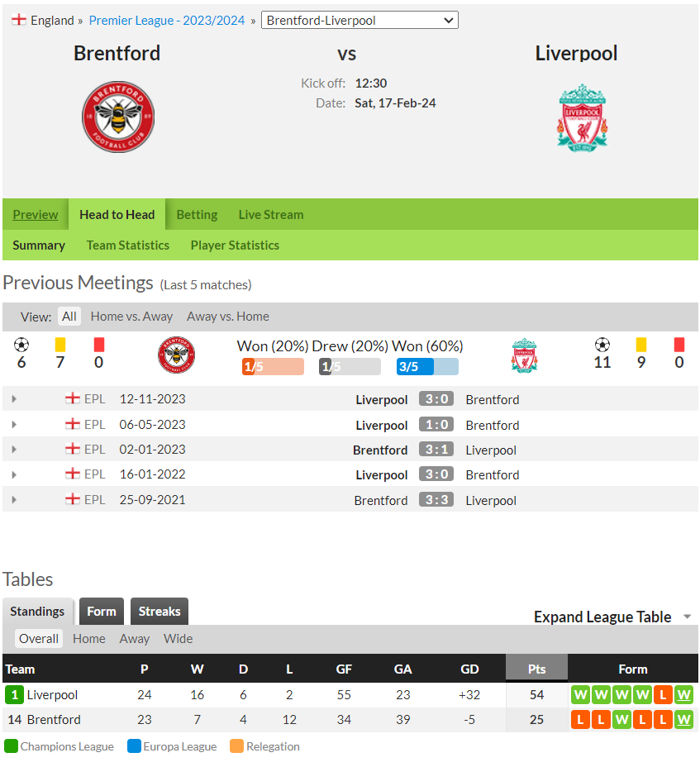
Task: Click the large Liverpool club crest
Action: [582, 118]
